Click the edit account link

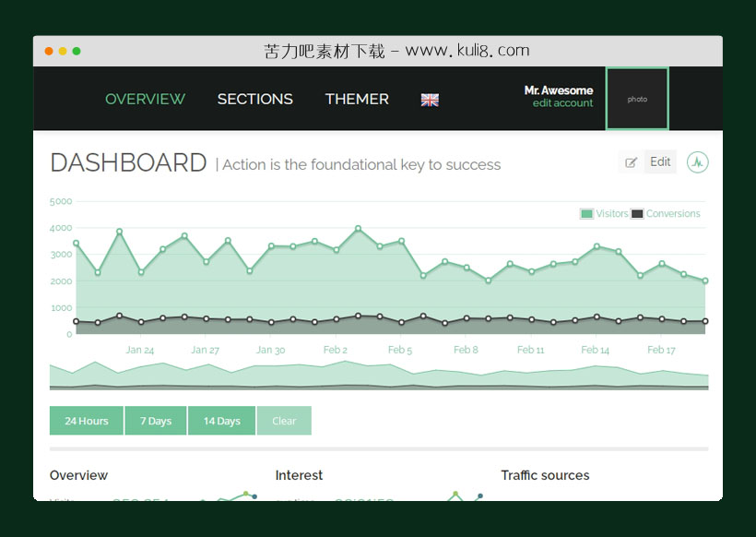point(562,103)
